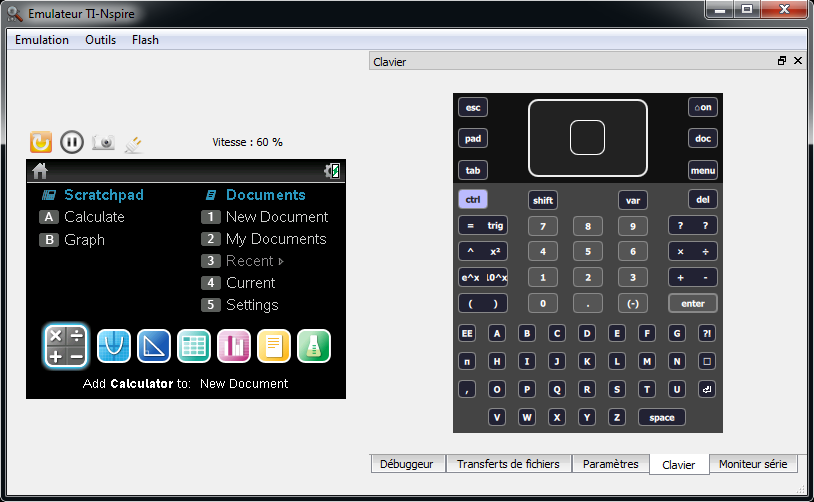Click the number 9 key

pos(633,226)
